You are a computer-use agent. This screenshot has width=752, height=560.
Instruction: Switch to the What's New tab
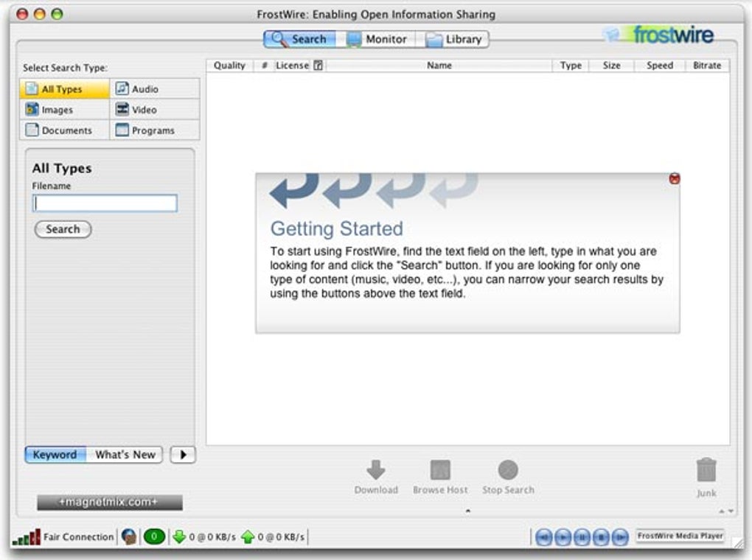point(125,455)
